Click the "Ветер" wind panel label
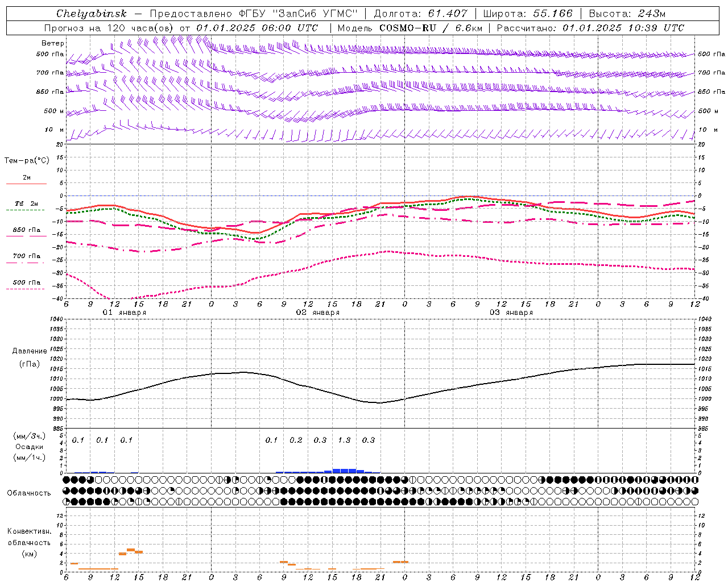The height and width of the screenshot is (582, 728). click(x=53, y=43)
